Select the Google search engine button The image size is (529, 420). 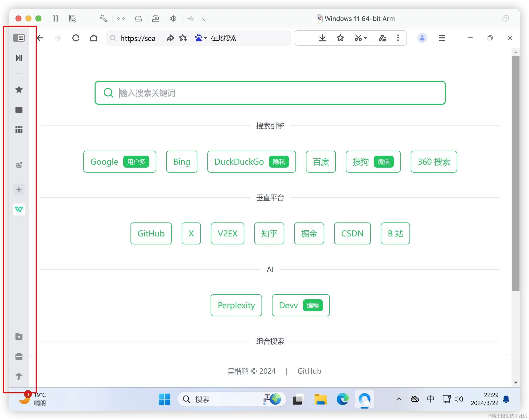(x=120, y=162)
